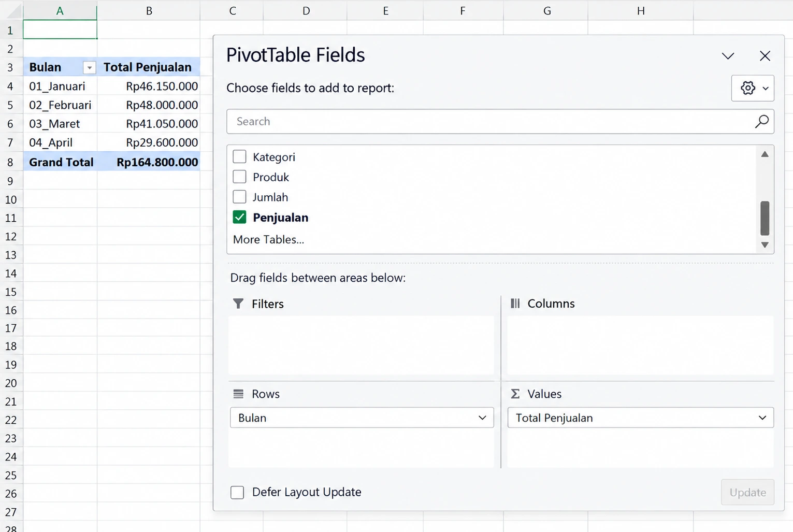Click the empty Filters drop area
The height and width of the screenshot is (532, 793).
click(361, 345)
